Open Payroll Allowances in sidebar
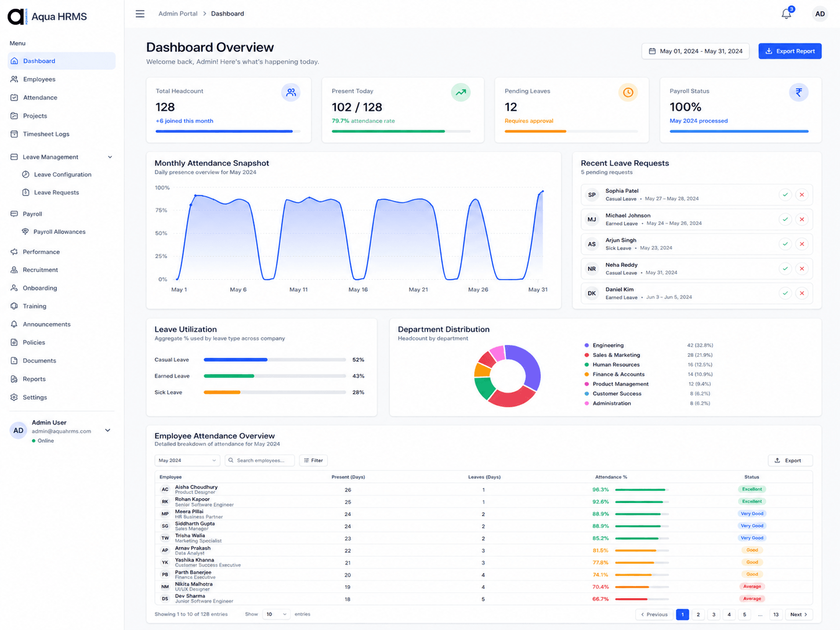This screenshot has width=840, height=630. coord(53,232)
